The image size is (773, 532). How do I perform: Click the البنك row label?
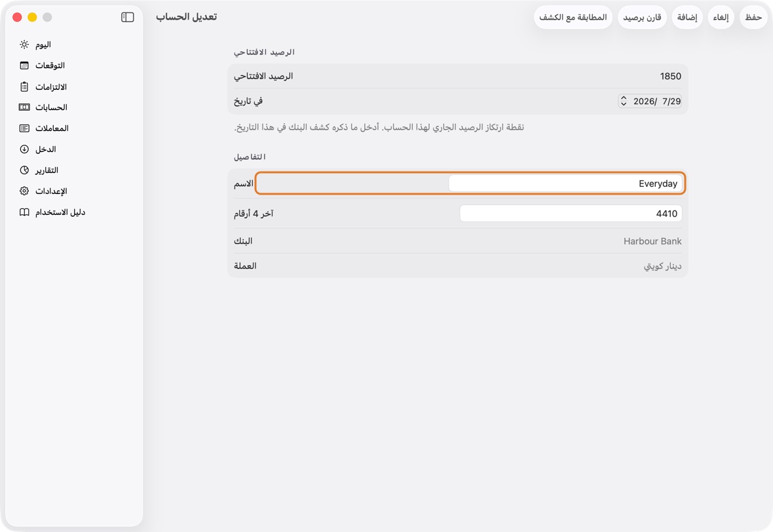point(243,241)
